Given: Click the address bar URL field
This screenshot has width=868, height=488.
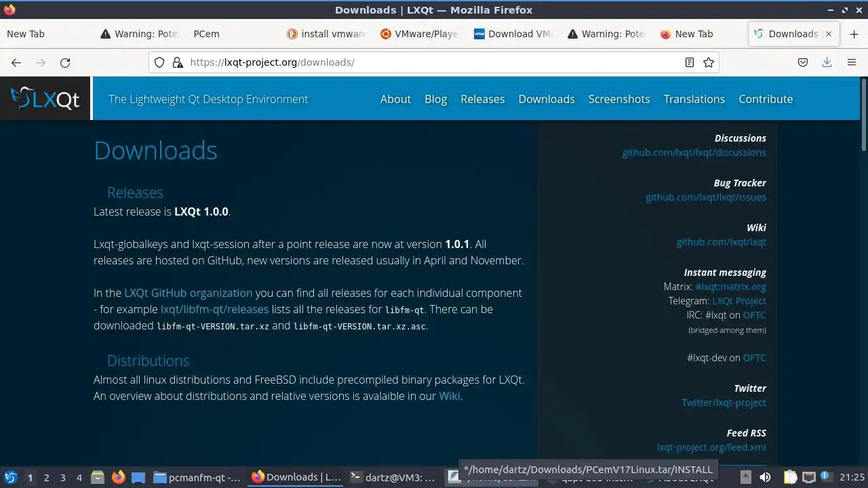Looking at the screenshot, I should 434,62.
